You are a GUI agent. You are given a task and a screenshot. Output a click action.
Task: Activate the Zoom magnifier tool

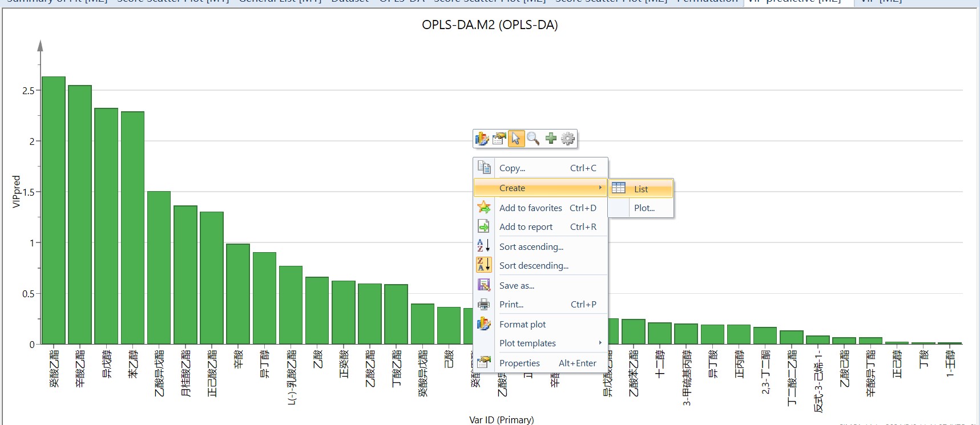533,139
